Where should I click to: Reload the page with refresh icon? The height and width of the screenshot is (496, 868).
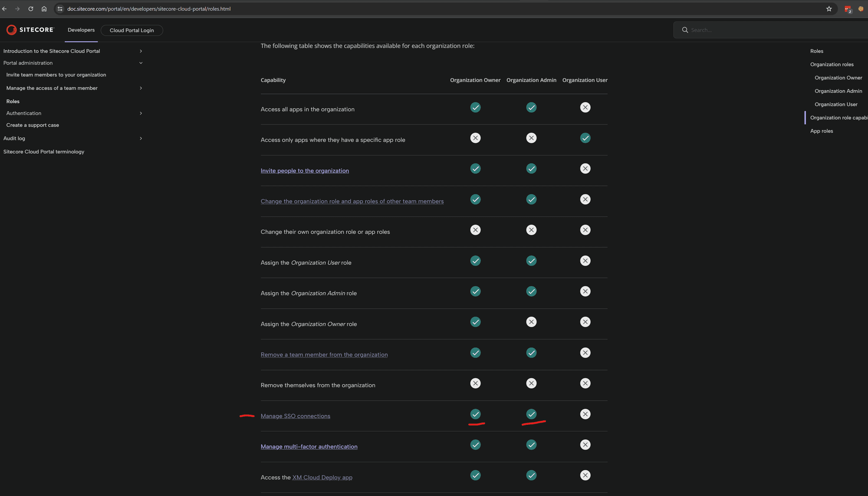(31, 9)
